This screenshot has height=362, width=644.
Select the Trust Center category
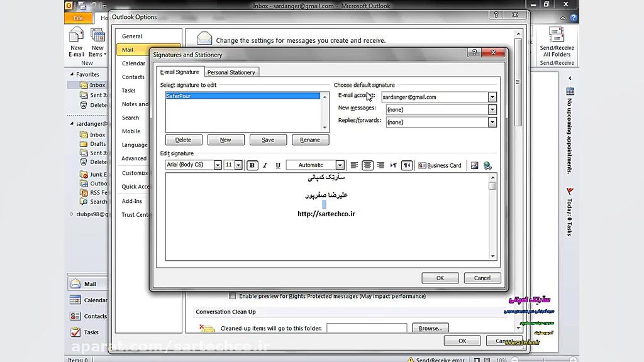click(x=135, y=214)
